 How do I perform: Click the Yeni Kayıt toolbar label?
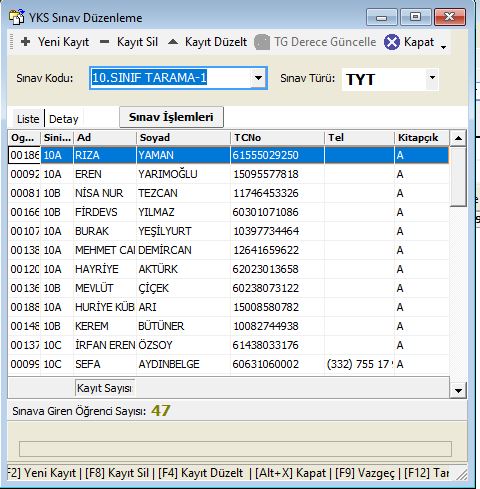pos(63,42)
